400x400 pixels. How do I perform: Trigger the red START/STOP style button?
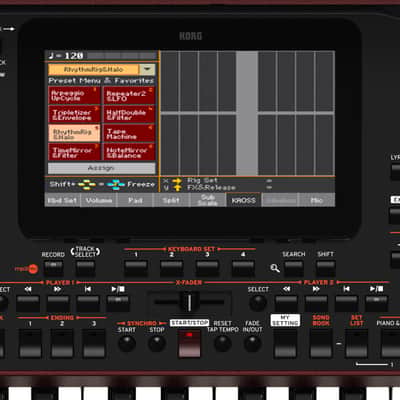tap(189, 343)
